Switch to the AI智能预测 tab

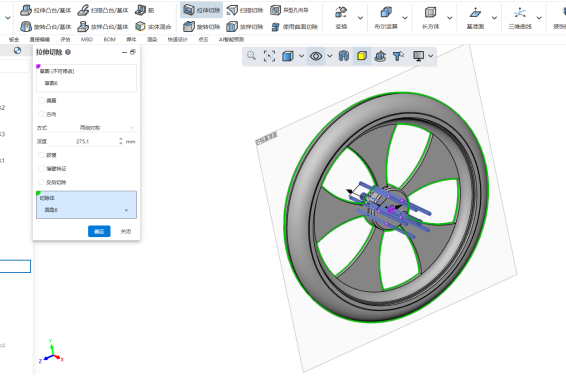231,39
